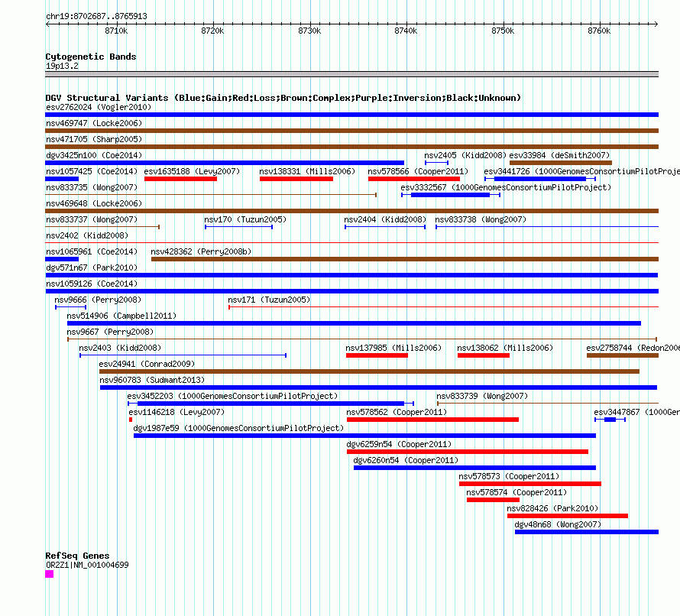
Task: Click nsv833737 (Wong2007) label
Action: pyautogui.click(x=92, y=219)
